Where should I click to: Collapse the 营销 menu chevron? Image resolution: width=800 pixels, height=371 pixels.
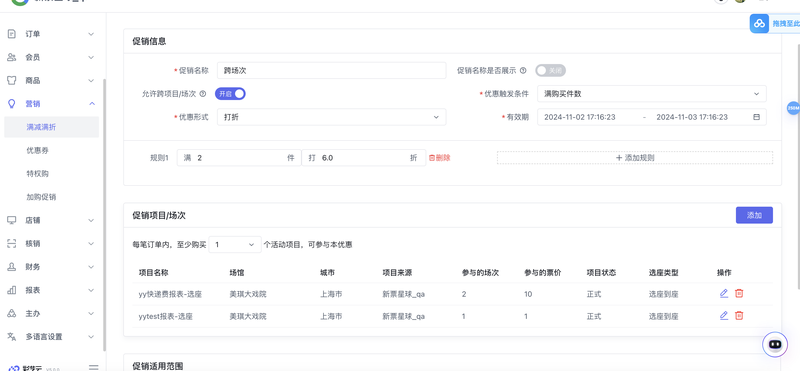[x=91, y=104]
